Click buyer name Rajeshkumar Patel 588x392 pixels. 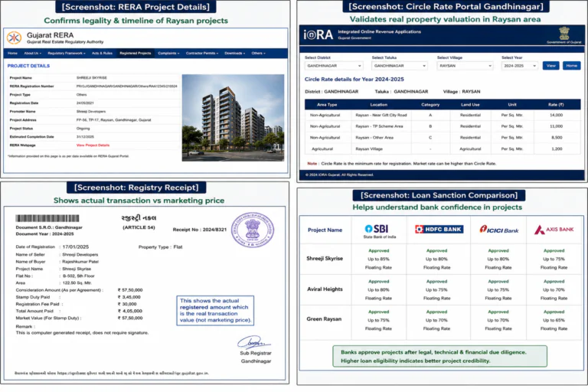point(80,261)
